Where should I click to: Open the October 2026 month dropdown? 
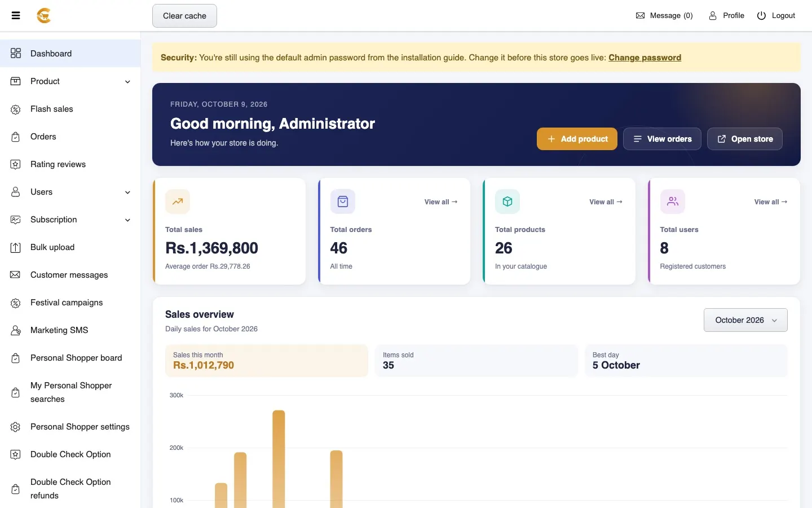(x=745, y=320)
